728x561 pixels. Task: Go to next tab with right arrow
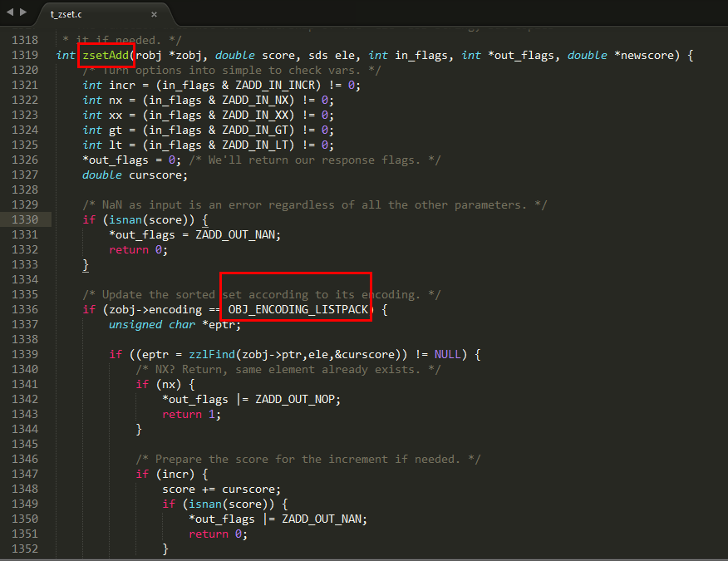pos(23,12)
